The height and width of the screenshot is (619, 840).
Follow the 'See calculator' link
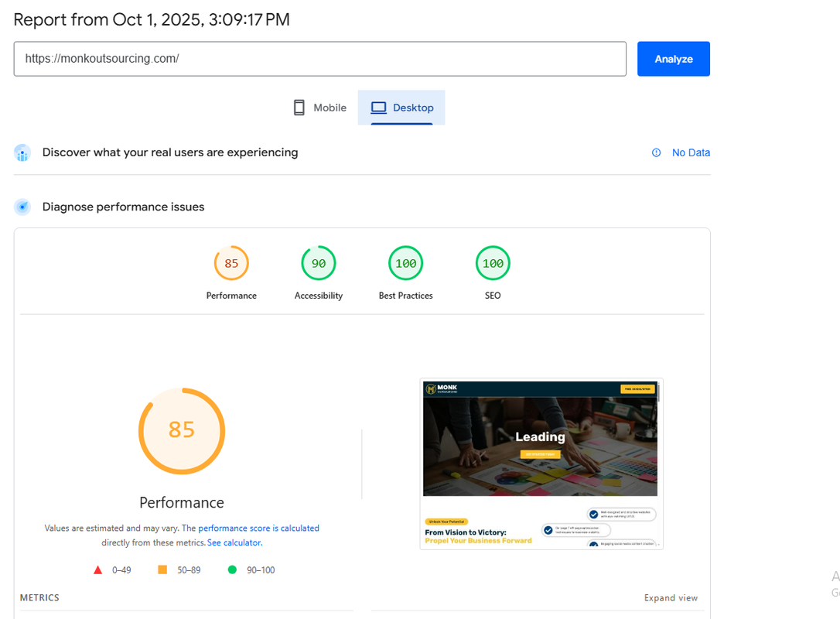(234, 543)
